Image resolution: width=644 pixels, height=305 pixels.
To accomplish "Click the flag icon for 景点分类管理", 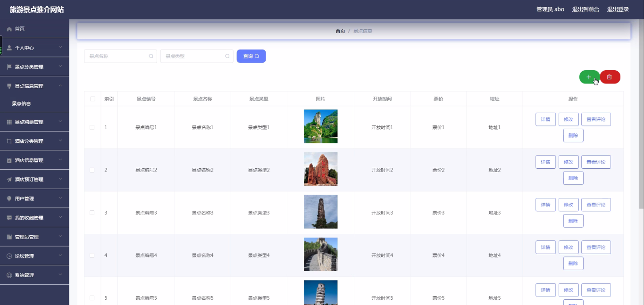I will point(9,67).
